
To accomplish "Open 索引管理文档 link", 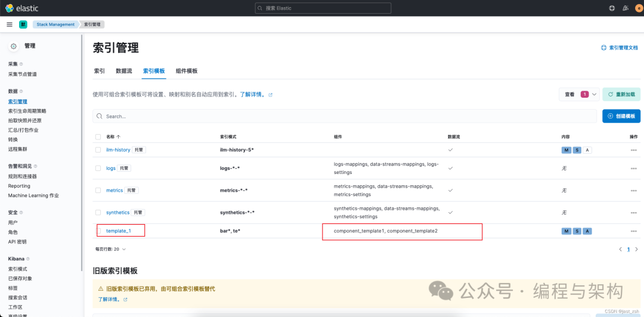I will click(x=620, y=48).
